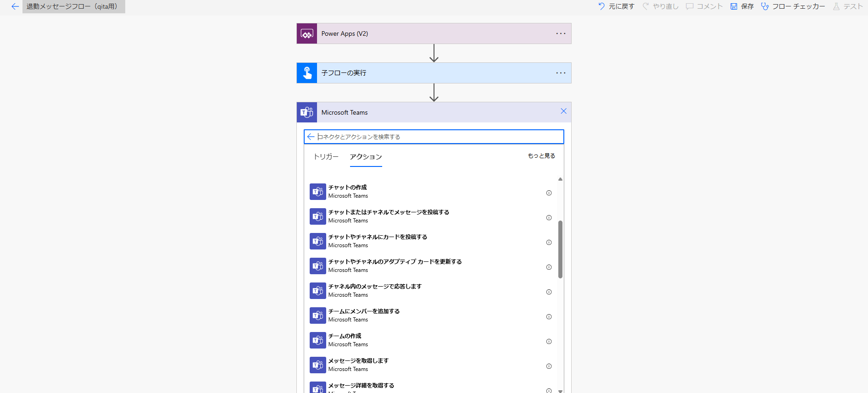Click the scrollbar up arrow in action list
The image size is (868, 393).
(x=560, y=179)
